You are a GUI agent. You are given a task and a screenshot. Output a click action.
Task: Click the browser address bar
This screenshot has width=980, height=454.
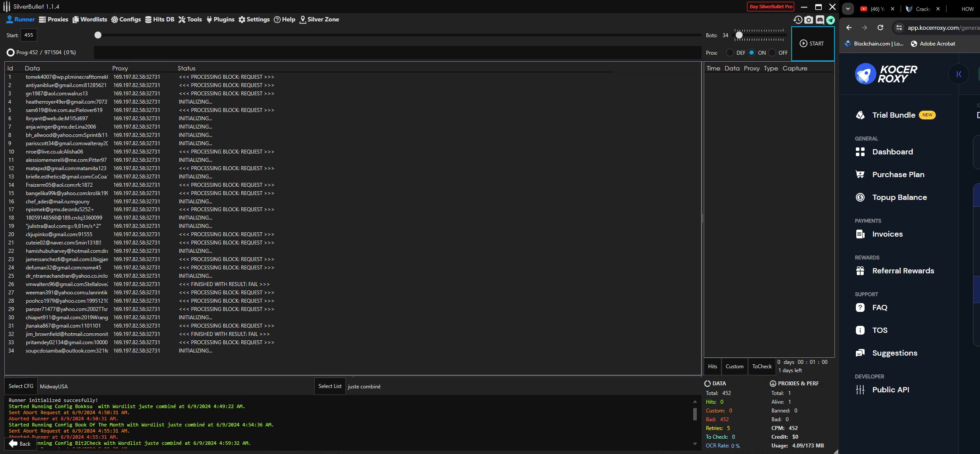[x=942, y=28]
